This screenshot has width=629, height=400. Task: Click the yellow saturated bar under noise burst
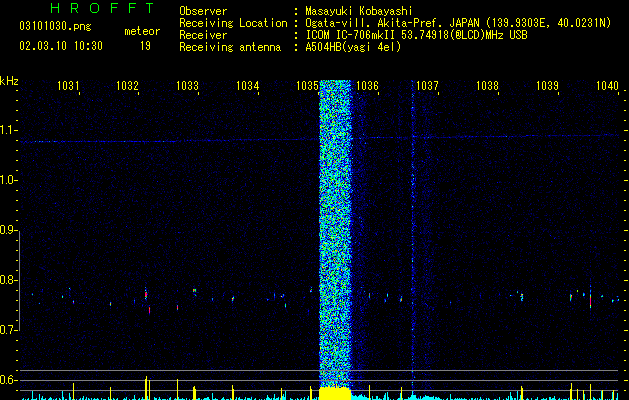point(335,394)
